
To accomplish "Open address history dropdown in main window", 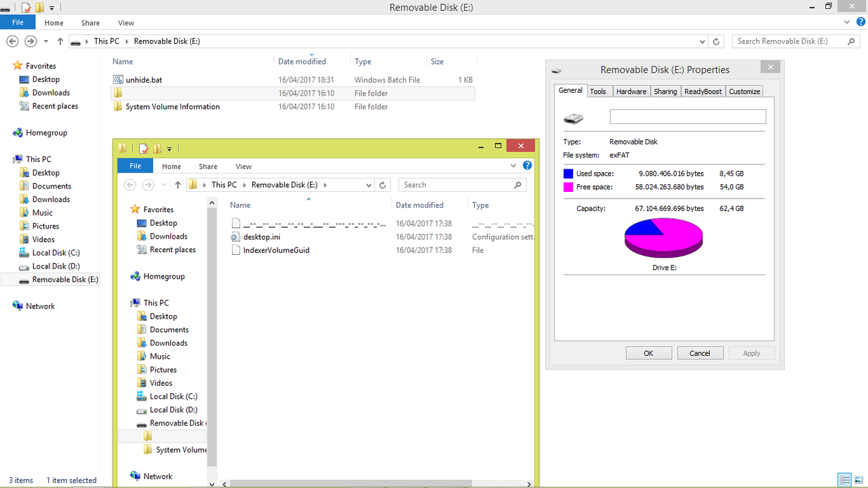I will [x=702, y=41].
